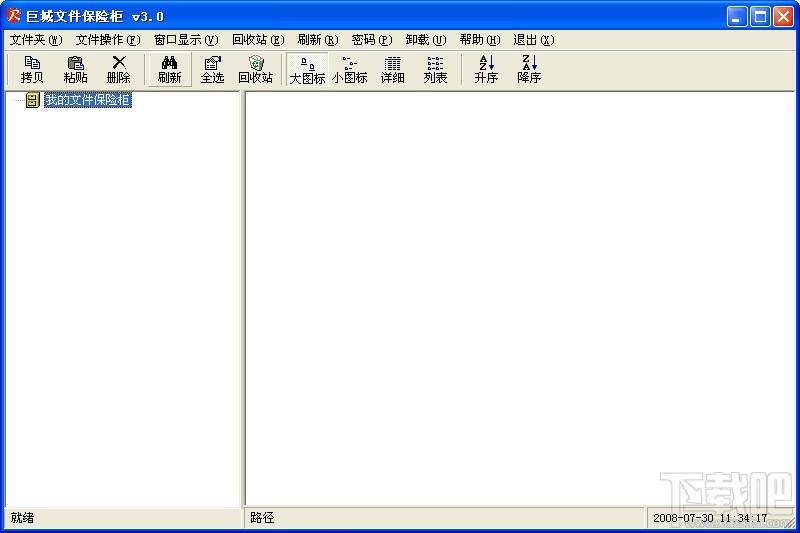Click the 粘贴 paste toolbar icon
Viewport: 800px width, 533px height.
(x=75, y=69)
